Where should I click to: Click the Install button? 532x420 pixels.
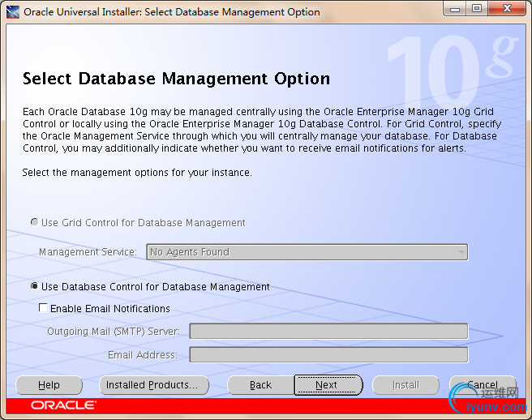[x=405, y=385]
